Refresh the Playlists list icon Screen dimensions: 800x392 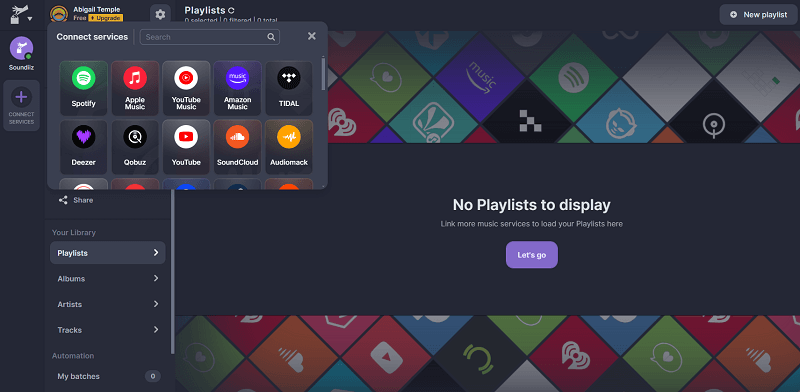pyautogui.click(x=232, y=10)
